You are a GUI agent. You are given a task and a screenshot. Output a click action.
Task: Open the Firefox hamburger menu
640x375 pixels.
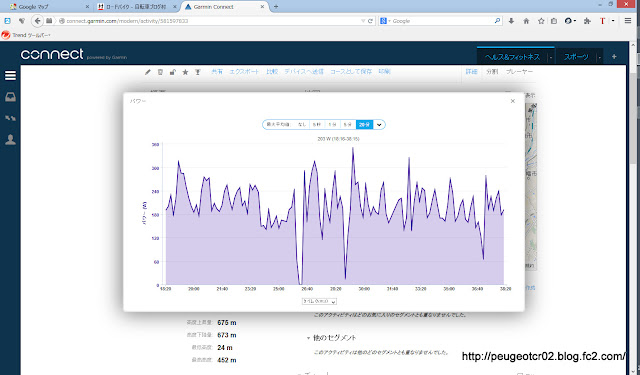coord(628,21)
